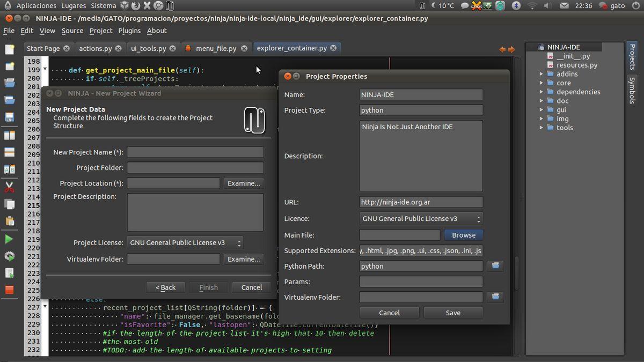Collapse the code fold arrow at line 199
Screen dimensions: 644x362
point(45,70)
